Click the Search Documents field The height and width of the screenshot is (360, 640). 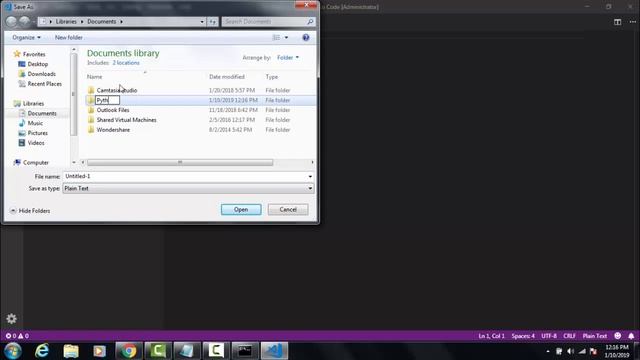(264, 22)
